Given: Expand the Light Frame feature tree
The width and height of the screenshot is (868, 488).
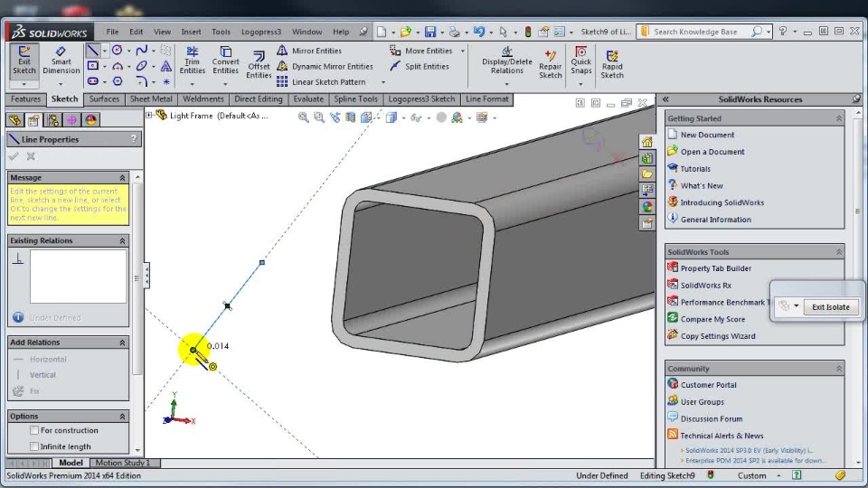Looking at the screenshot, I should point(149,116).
